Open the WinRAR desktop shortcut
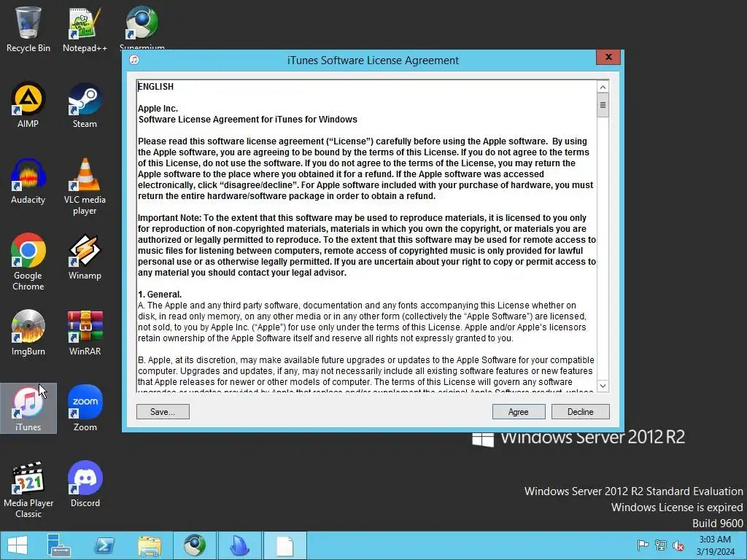 [x=85, y=332]
